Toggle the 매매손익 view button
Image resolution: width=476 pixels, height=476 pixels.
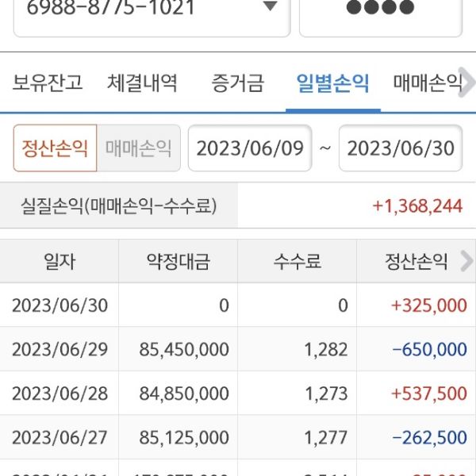click(138, 148)
